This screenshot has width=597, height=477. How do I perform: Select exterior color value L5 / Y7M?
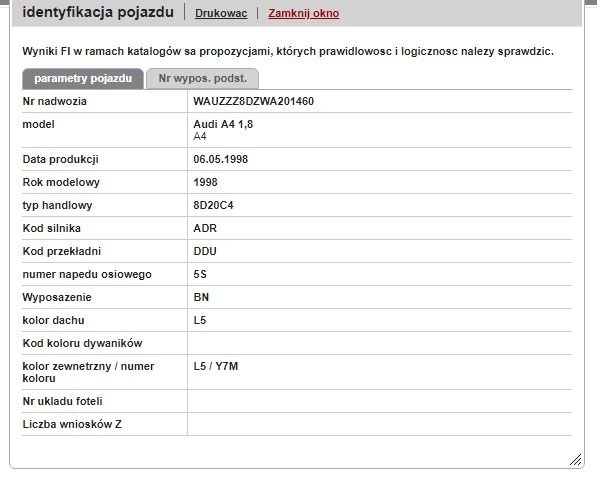(216, 366)
